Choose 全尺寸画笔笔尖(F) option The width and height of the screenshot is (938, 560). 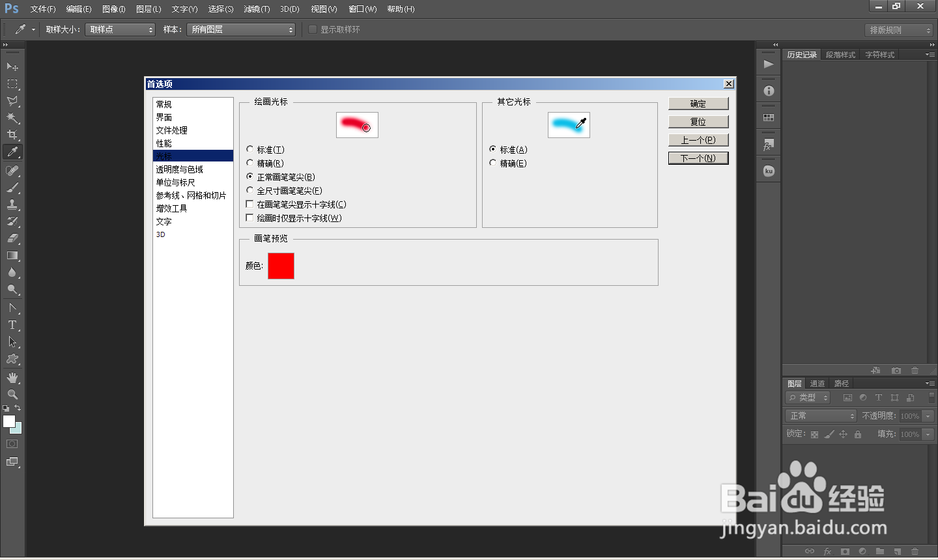pos(284,191)
